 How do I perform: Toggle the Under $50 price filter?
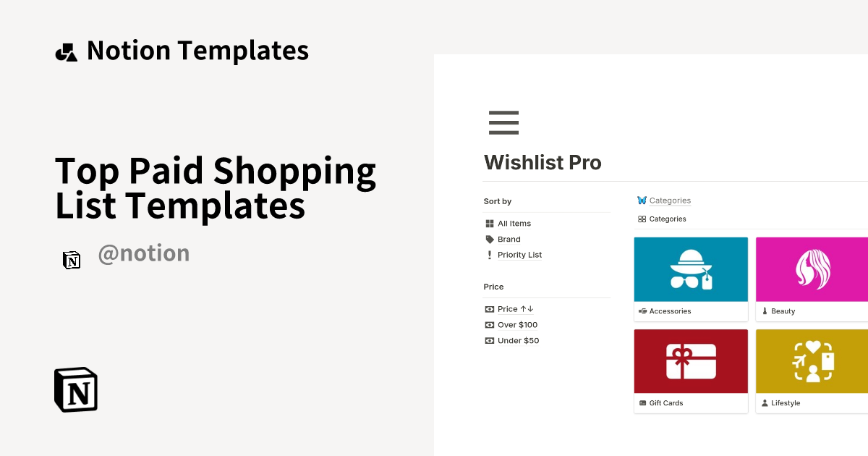[489, 340]
